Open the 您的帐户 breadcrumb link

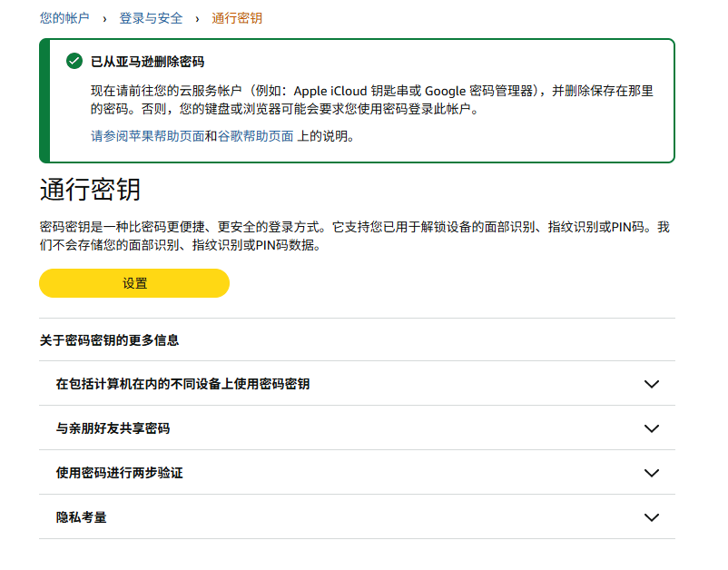click(x=64, y=18)
